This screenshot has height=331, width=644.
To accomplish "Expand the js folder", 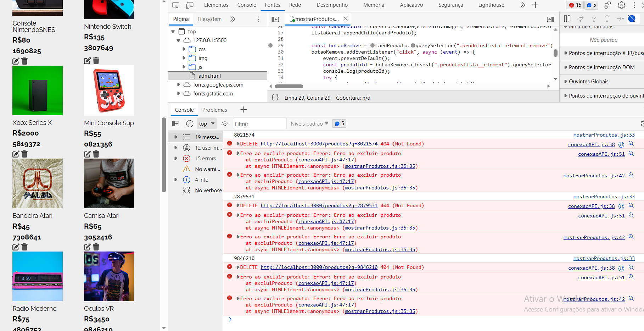I will click(x=184, y=67).
